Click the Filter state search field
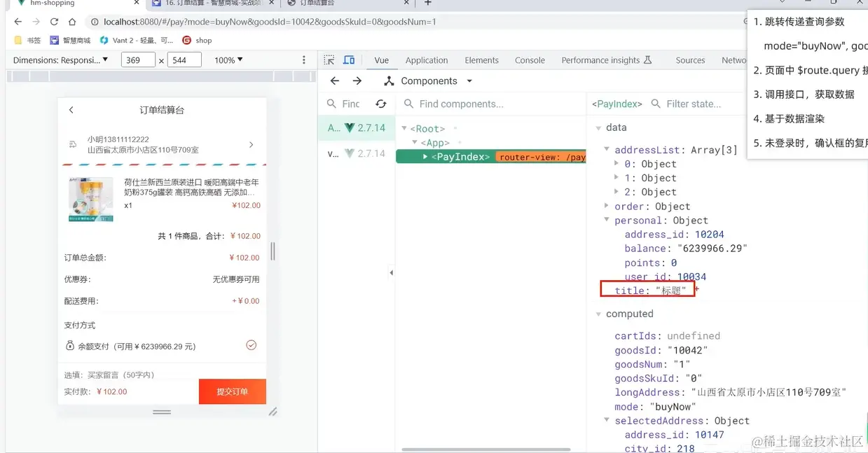868x453 pixels. [x=694, y=104]
